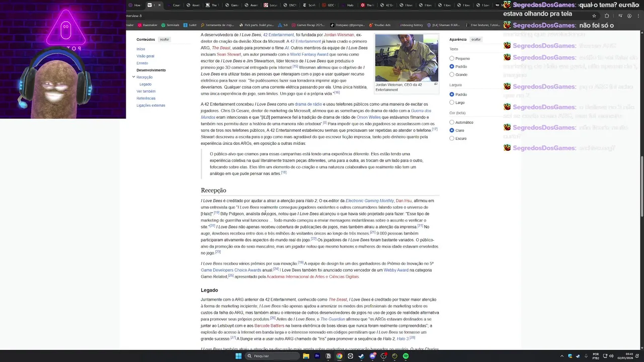
Task: Switch to the '42 En' browser tab
Action: pyautogui.click(x=387, y=5)
